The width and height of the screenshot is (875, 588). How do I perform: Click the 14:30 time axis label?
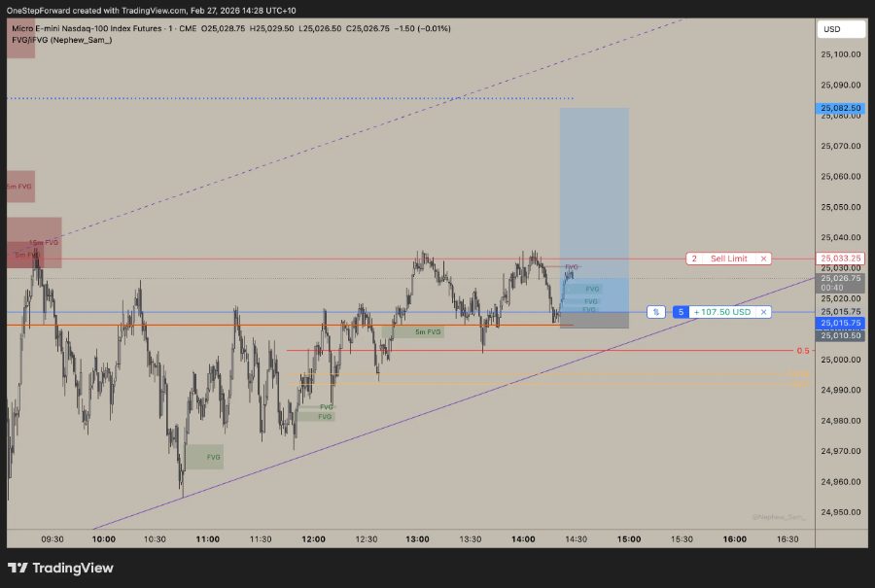[576, 538]
